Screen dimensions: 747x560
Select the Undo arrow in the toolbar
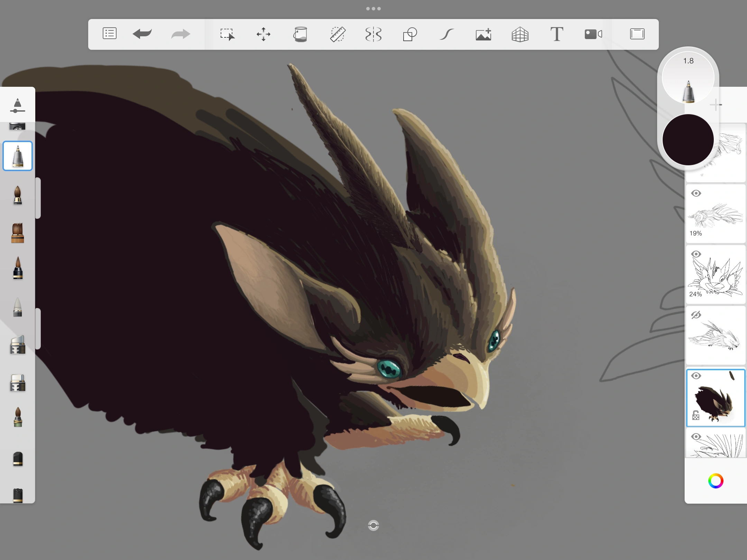142,34
